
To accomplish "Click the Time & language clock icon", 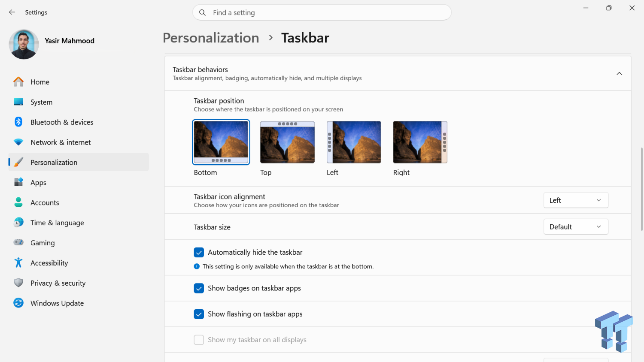I will coord(18,223).
